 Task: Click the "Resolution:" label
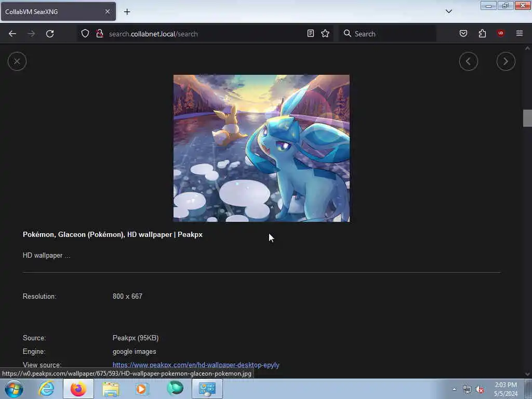(x=39, y=296)
